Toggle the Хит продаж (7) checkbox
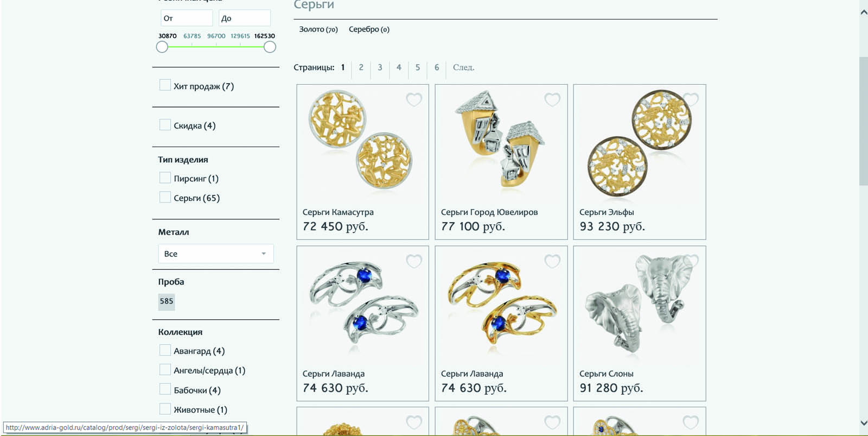Screen dimensions: 868x436 [165, 85]
